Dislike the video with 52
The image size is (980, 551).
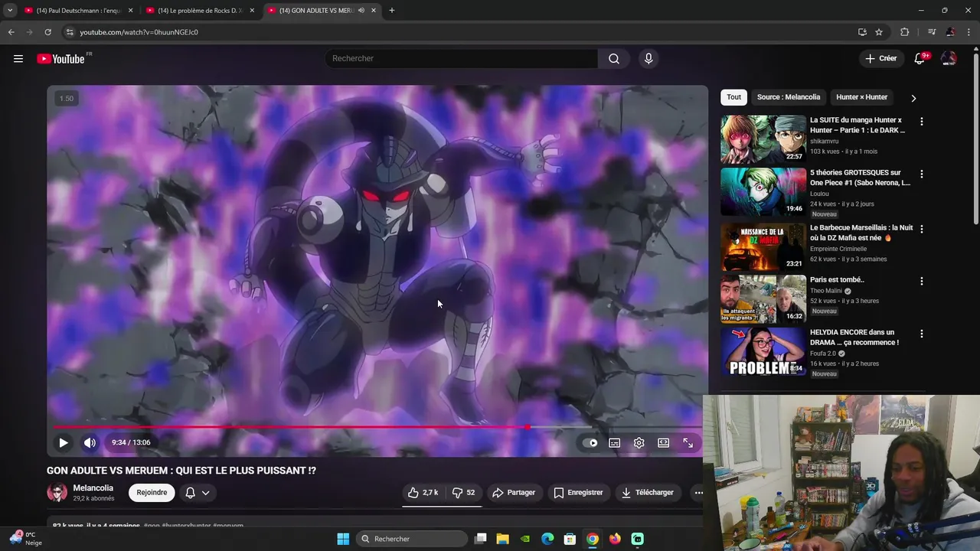tap(464, 493)
